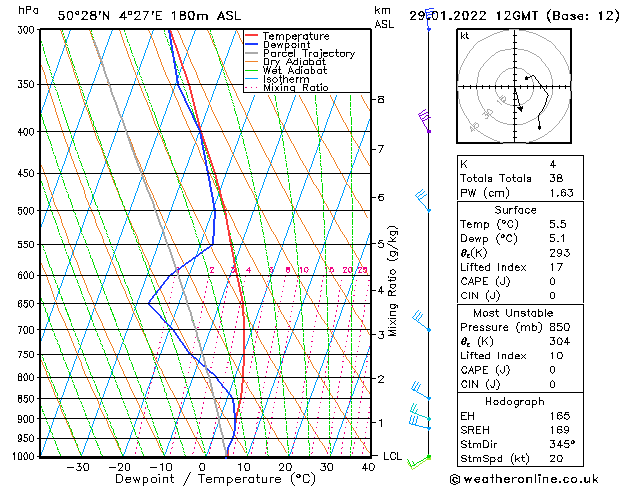Select the Surface section heading

tap(516, 211)
